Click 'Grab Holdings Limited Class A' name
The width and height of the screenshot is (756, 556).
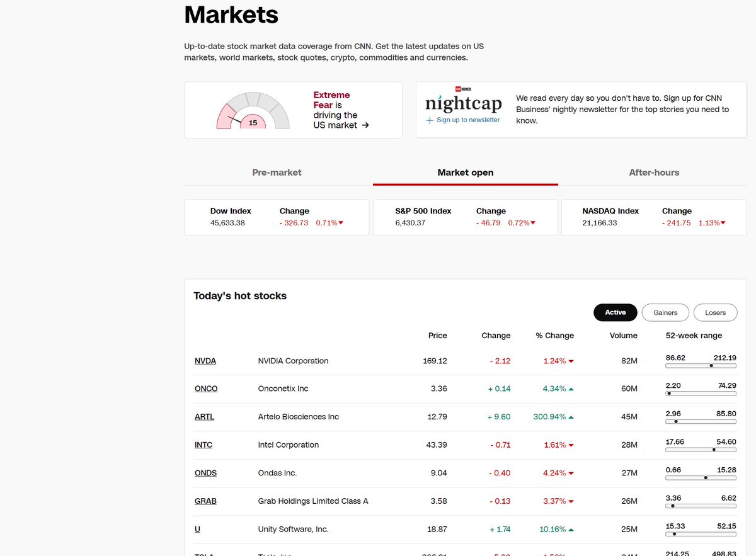(313, 501)
